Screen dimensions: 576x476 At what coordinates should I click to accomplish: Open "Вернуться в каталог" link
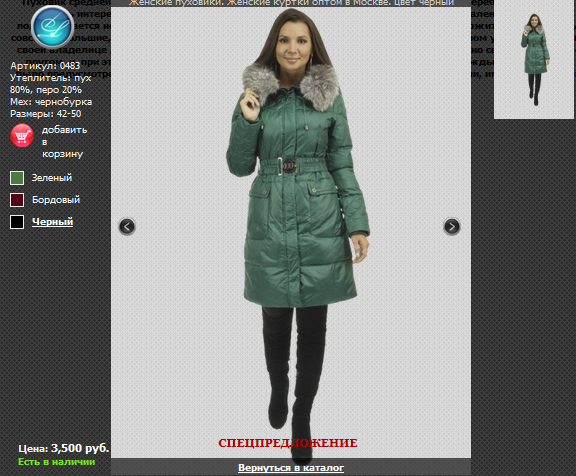click(x=291, y=468)
